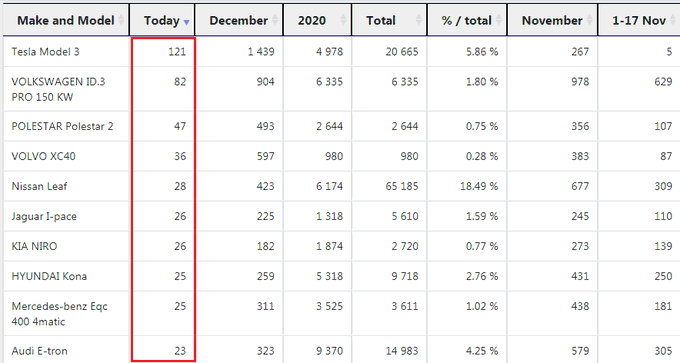
Task: Click Nissan Leaf December value 423
Action: click(x=265, y=186)
